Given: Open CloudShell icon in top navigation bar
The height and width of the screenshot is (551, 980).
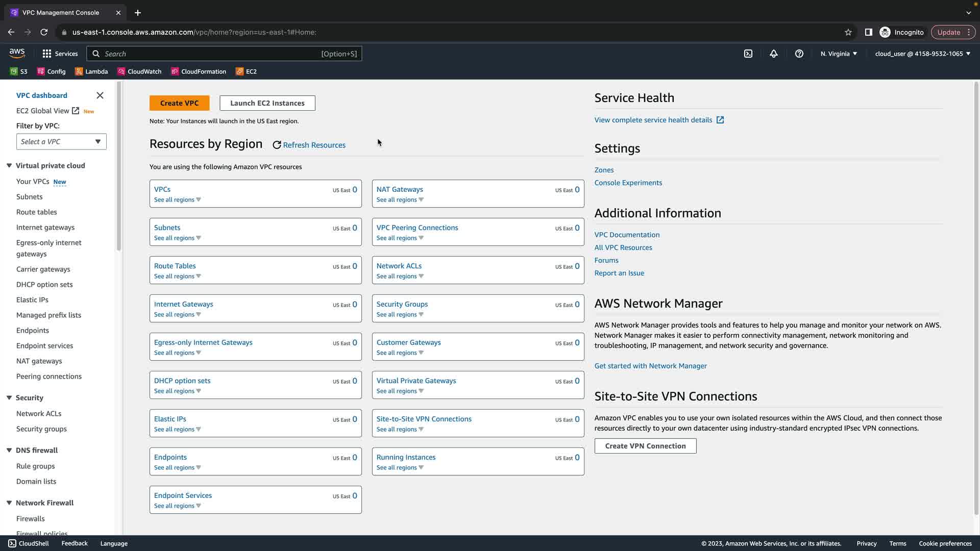Looking at the screenshot, I should point(748,54).
